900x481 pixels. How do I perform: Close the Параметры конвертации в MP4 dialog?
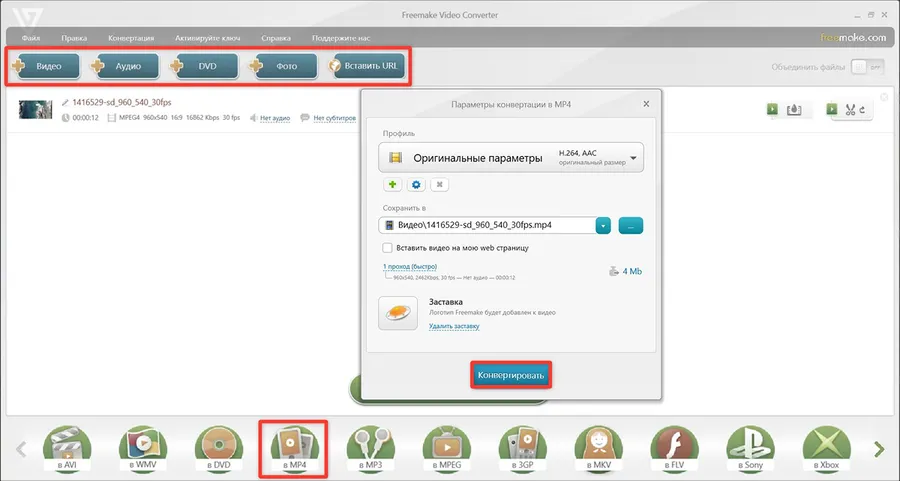click(x=646, y=104)
